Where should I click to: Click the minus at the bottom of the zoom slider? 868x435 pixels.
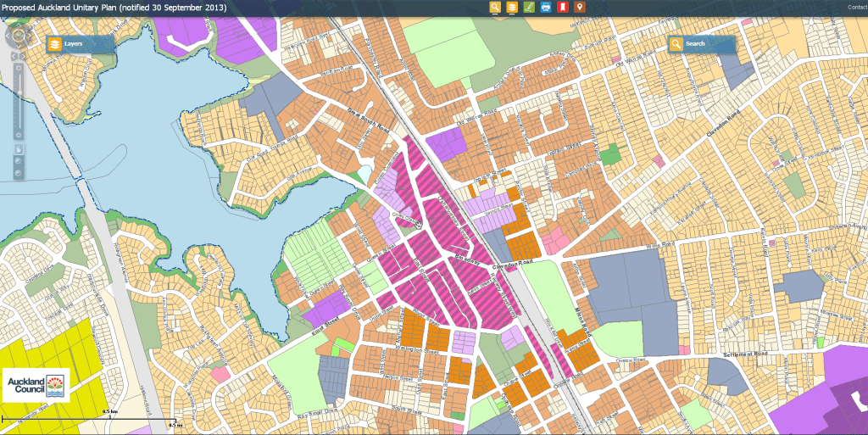tap(19, 136)
